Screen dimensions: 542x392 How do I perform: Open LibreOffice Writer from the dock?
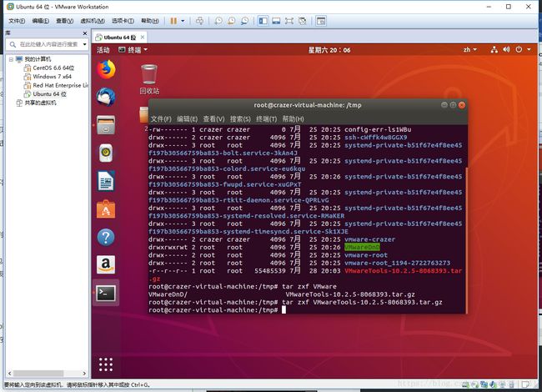(x=106, y=181)
